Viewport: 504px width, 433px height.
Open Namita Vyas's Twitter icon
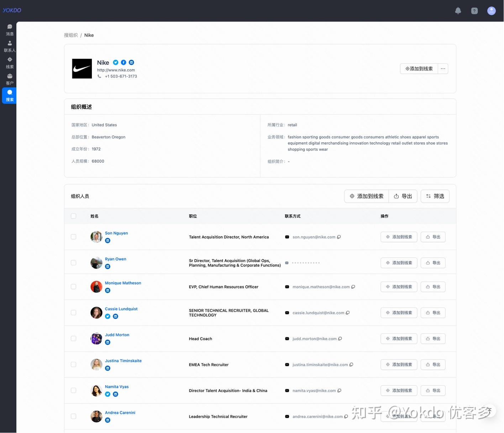(x=108, y=394)
